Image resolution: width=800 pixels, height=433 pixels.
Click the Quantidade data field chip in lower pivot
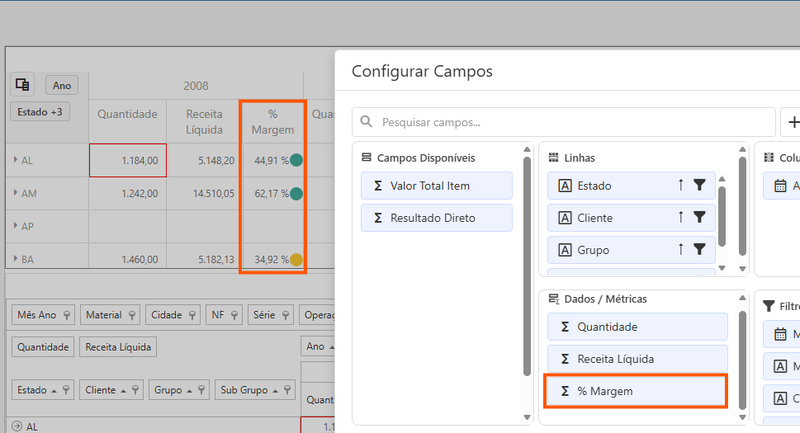coord(43,347)
